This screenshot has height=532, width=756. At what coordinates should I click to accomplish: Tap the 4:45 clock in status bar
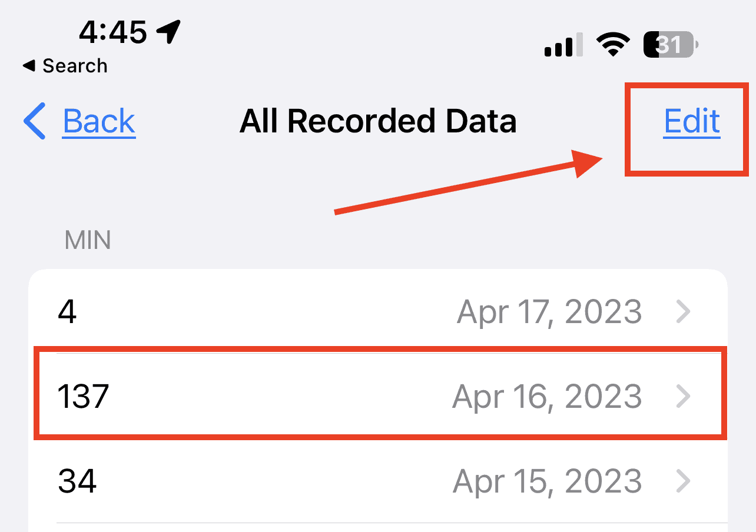(x=112, y=32)
